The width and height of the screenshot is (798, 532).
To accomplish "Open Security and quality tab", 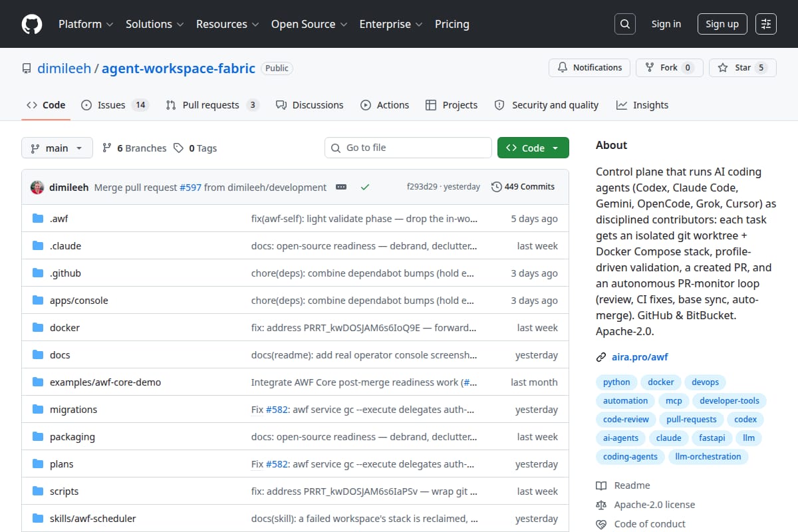I will coord(547,105).
